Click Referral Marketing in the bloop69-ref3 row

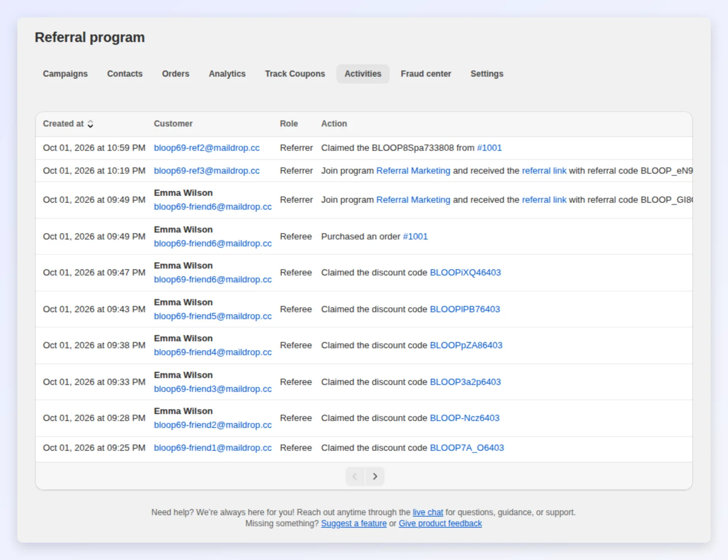(x=413, y=171)
